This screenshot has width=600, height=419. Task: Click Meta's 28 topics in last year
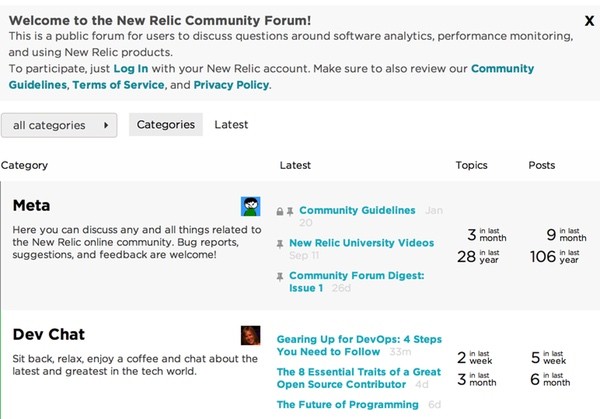click(478, 256)
